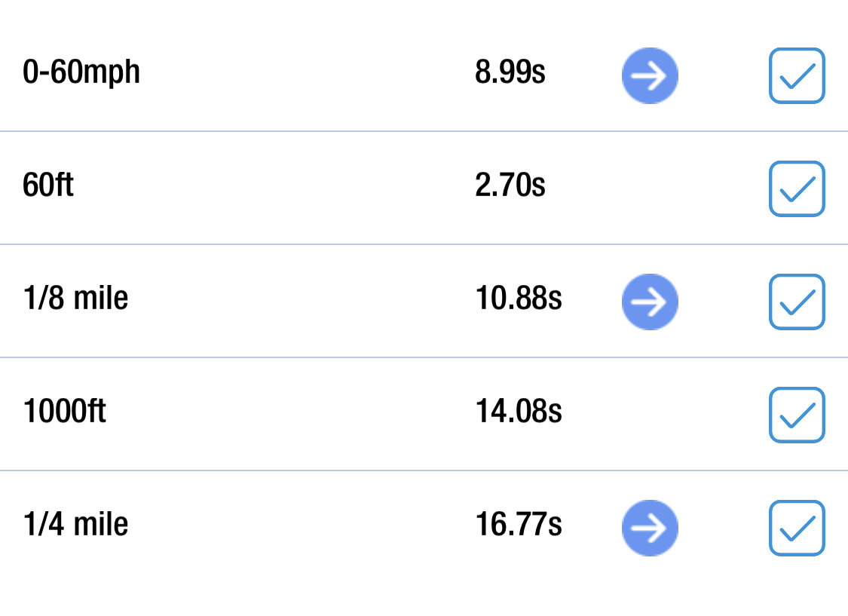Screen dimensions: 848x616
Task: Click the 8.99s time value
Action: [510, 72]
